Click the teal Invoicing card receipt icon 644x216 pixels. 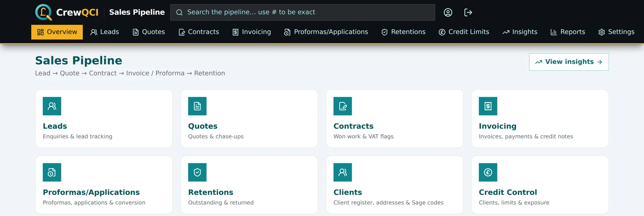(x=488, y=106)
